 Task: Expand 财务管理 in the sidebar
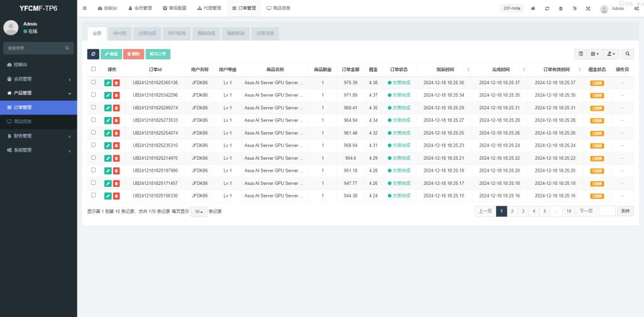38,136
